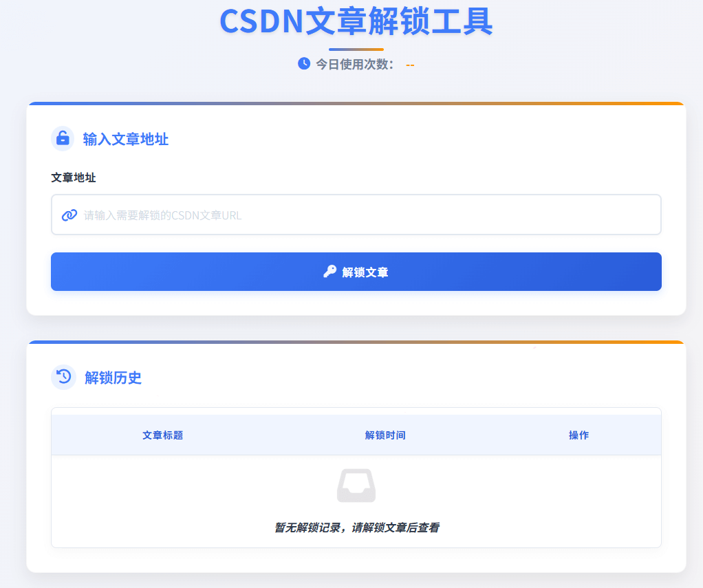The width and height of the screenshot is (703, 588).
Task: Click the key icon on 解锁文章 button
Action: tap(329, 272)
